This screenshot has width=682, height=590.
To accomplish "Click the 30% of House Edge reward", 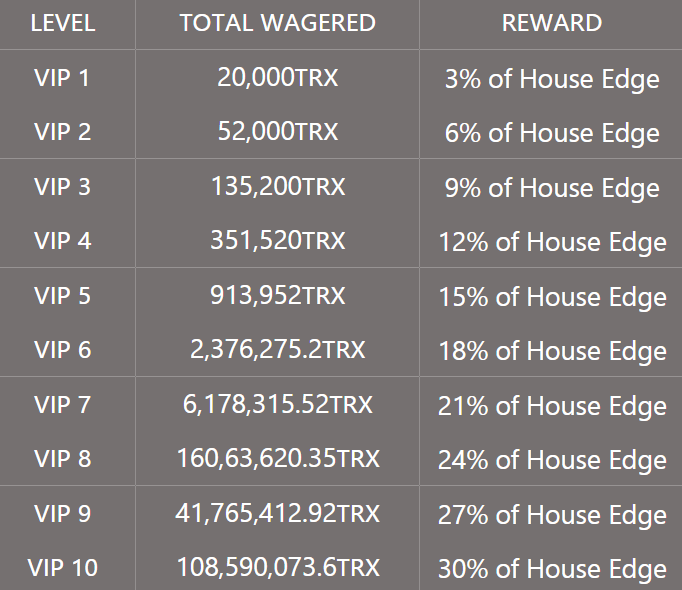I will click(x=552, y=570).
